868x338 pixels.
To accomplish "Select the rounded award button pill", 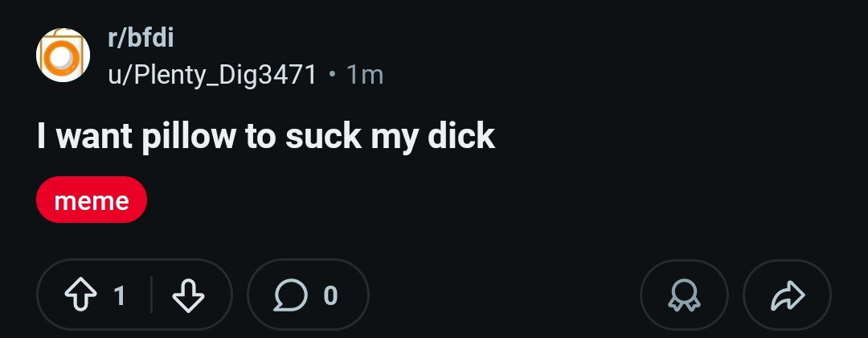I will pyautogui.click(x=684, y=295).
